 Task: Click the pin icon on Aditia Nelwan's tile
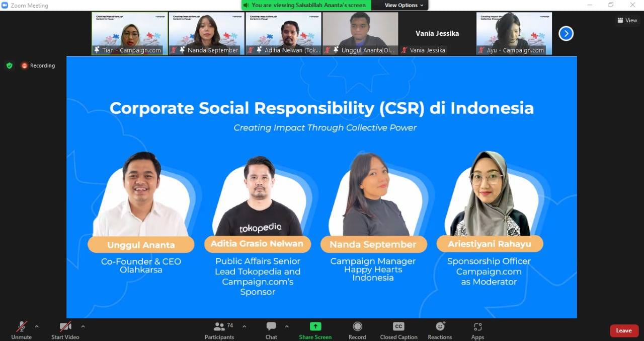tap(259, 50)
